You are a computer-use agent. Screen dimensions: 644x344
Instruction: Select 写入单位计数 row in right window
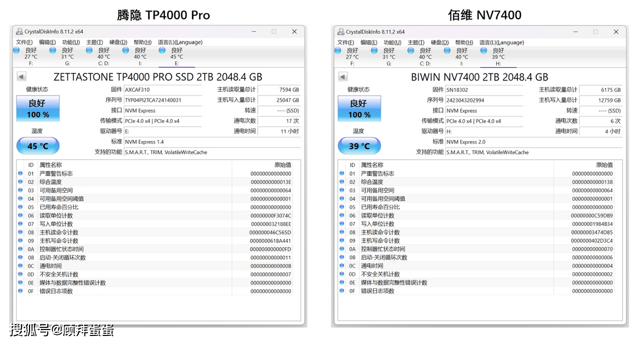(480, 224)
